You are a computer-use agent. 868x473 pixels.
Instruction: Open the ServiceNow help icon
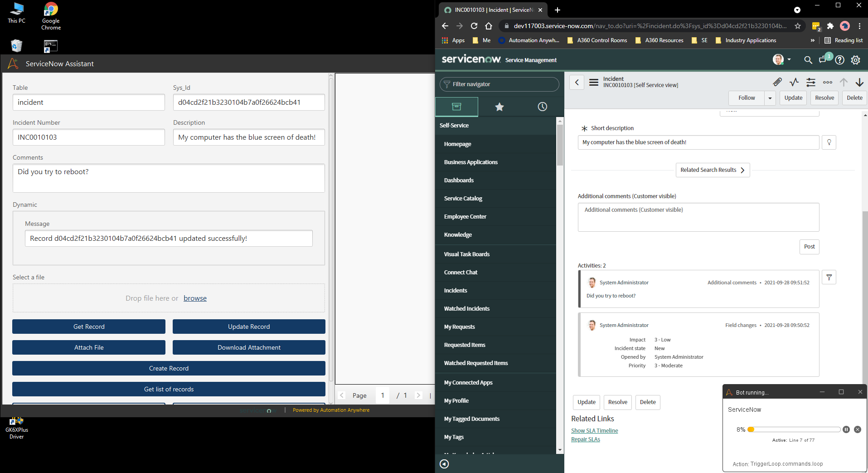pos(839,60)
